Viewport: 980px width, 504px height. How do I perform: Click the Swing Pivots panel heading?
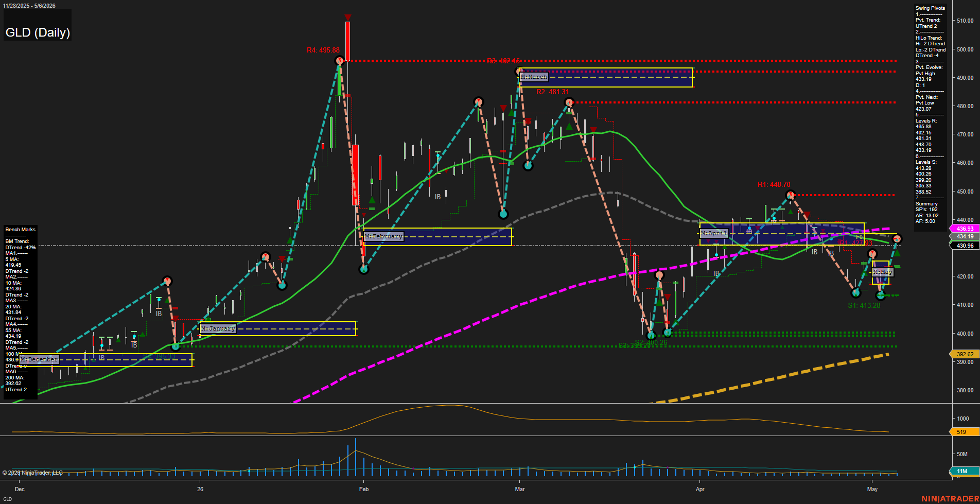click(930, 8)
